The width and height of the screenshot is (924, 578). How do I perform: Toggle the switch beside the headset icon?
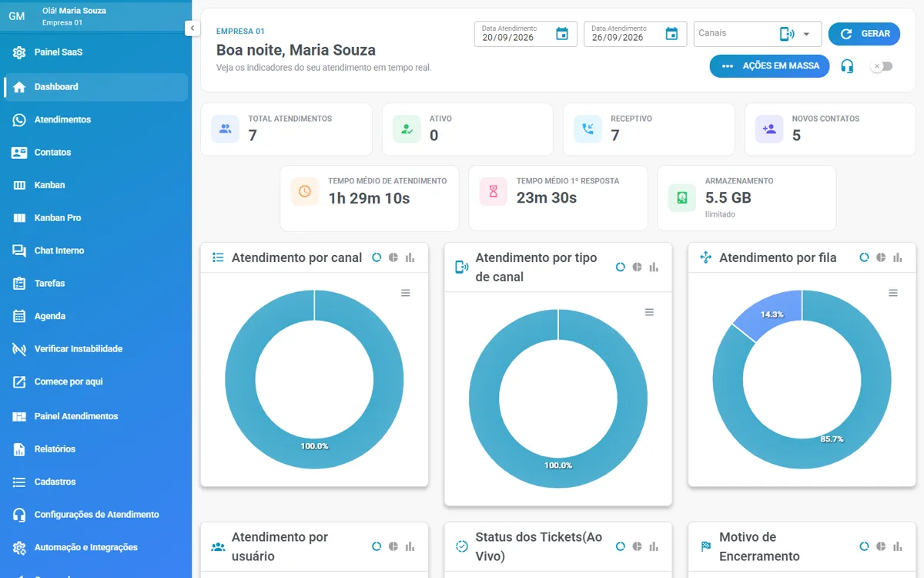point(882,66)
